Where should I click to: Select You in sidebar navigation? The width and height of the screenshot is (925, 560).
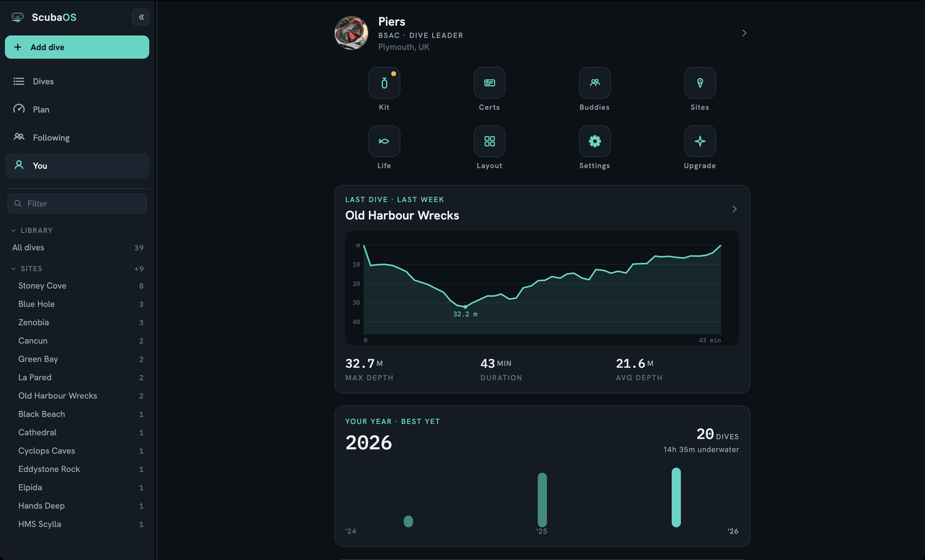coord(77,166)
